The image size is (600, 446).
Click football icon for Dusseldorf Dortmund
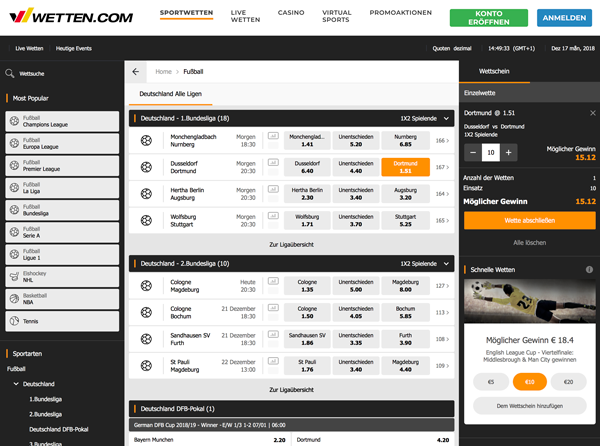pyautogui.click(x=146, y=167)
